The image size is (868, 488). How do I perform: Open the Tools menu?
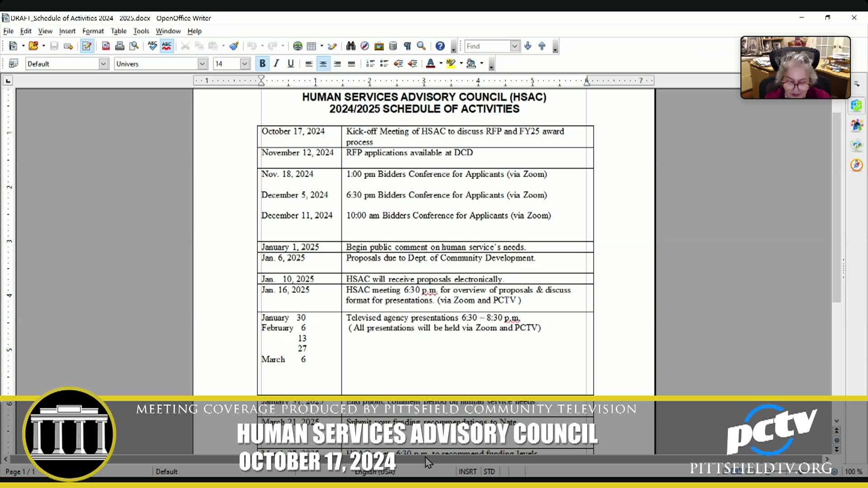point(141,31)
